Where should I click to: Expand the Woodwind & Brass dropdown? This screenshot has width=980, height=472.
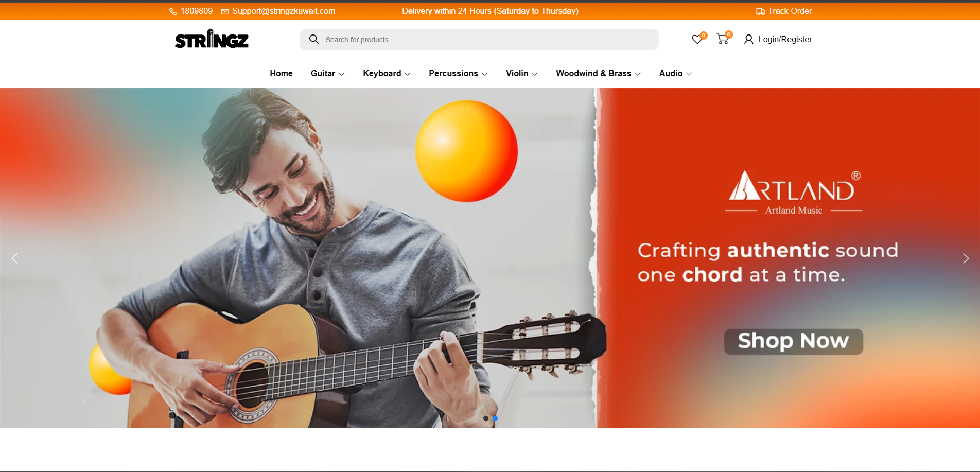tap(598, 74)
